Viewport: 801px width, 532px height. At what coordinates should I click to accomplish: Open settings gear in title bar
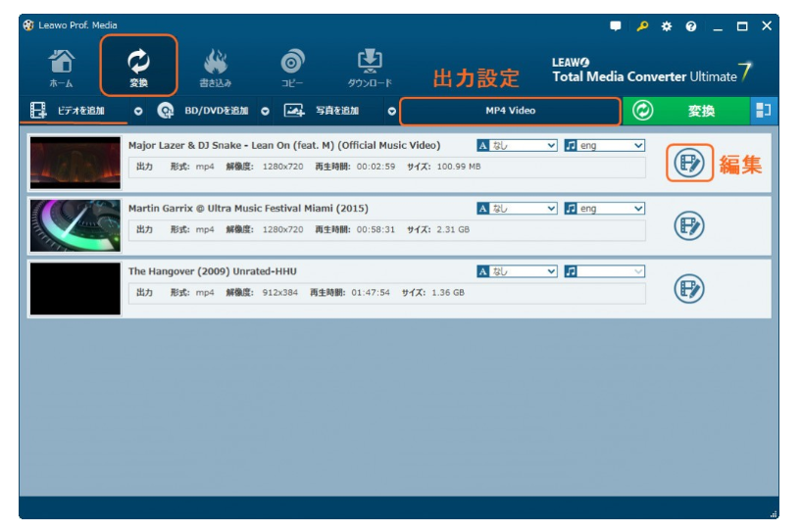coord(667,26)
